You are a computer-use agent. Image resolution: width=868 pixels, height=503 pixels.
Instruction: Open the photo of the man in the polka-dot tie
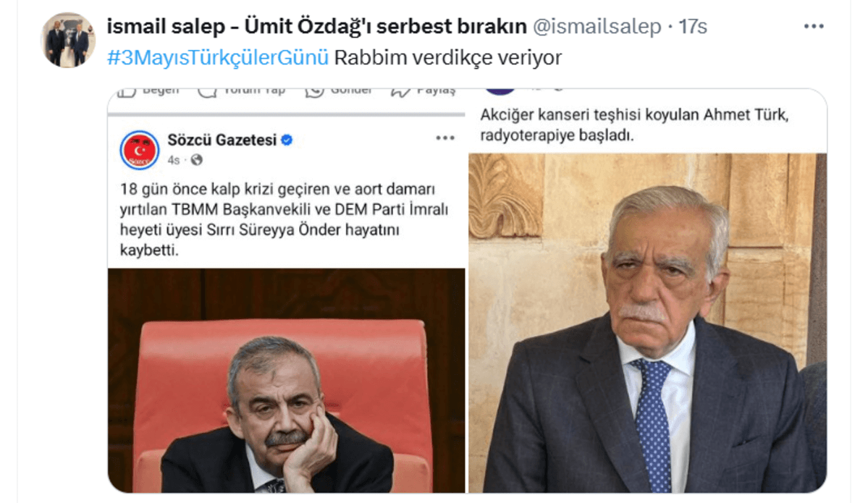tap(648, 323)
